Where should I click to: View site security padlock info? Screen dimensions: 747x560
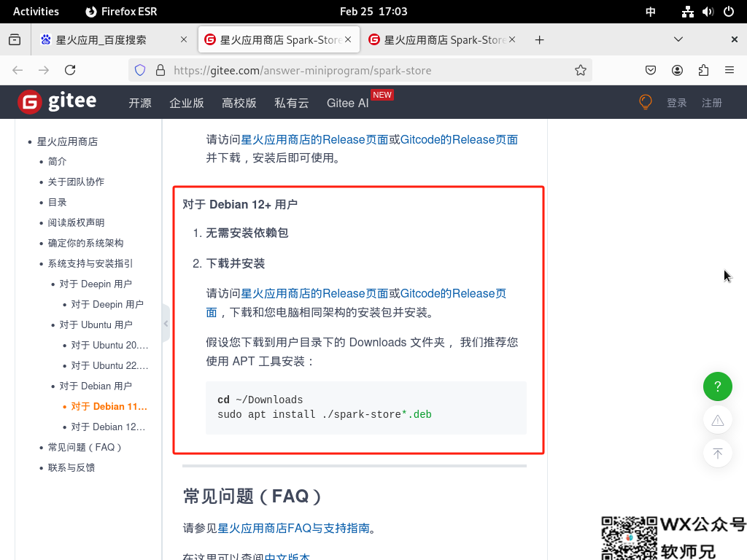[160, 71]
